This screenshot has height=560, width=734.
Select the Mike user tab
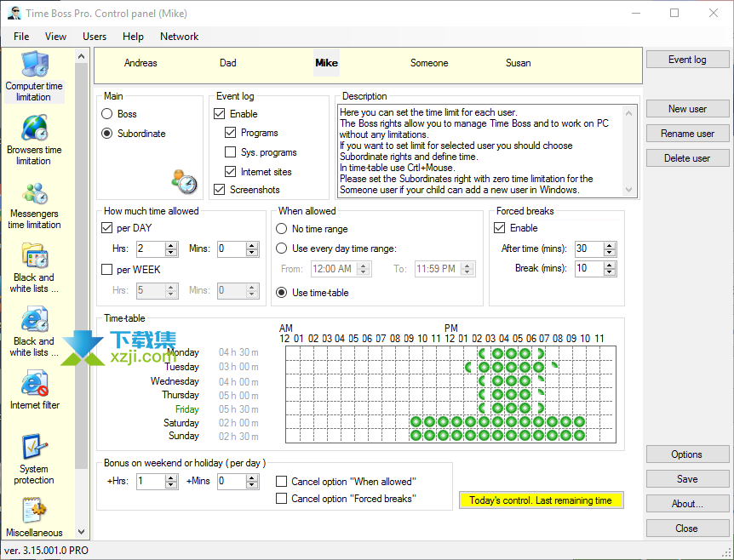(326, 63)
